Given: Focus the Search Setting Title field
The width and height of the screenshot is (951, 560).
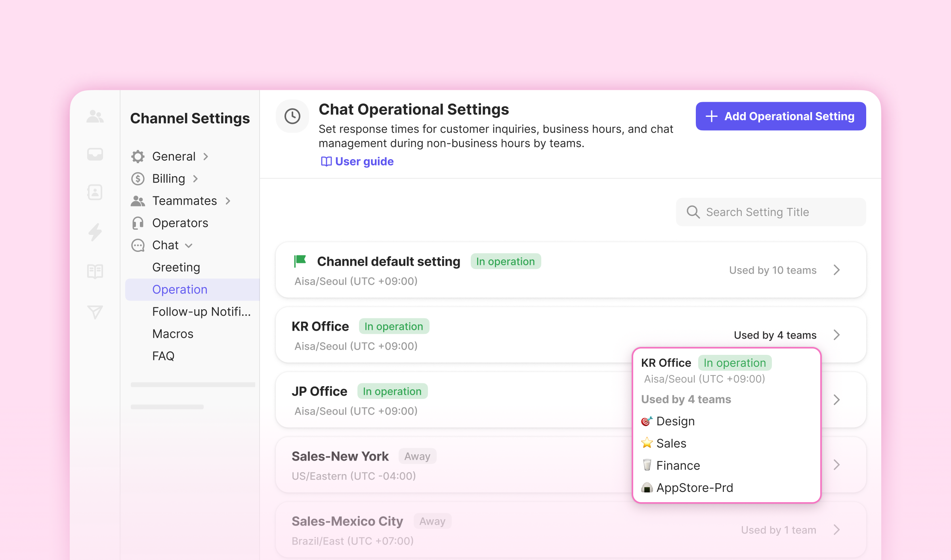Looking at the screenshot, I should 771,212.
